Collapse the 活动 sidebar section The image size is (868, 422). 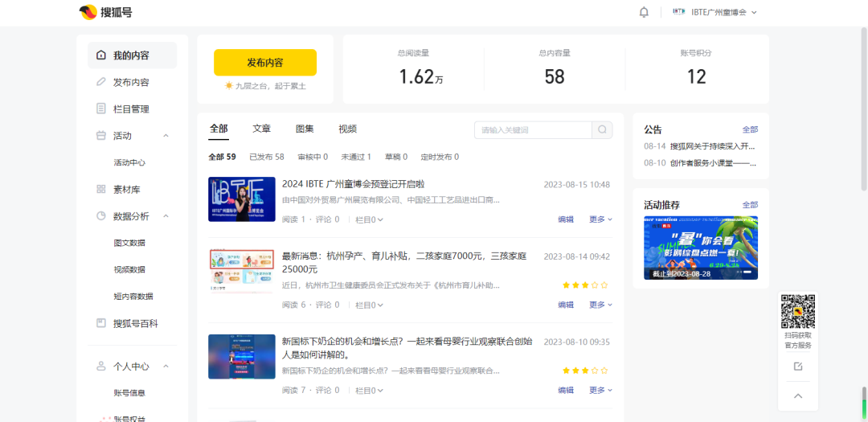coord(166,136)
